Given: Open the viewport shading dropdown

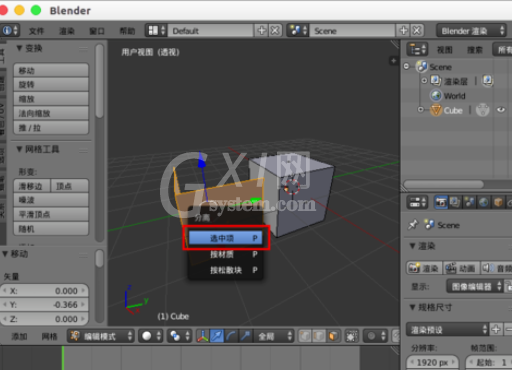Looking at the screenshot, I should [x=151, y=336].
